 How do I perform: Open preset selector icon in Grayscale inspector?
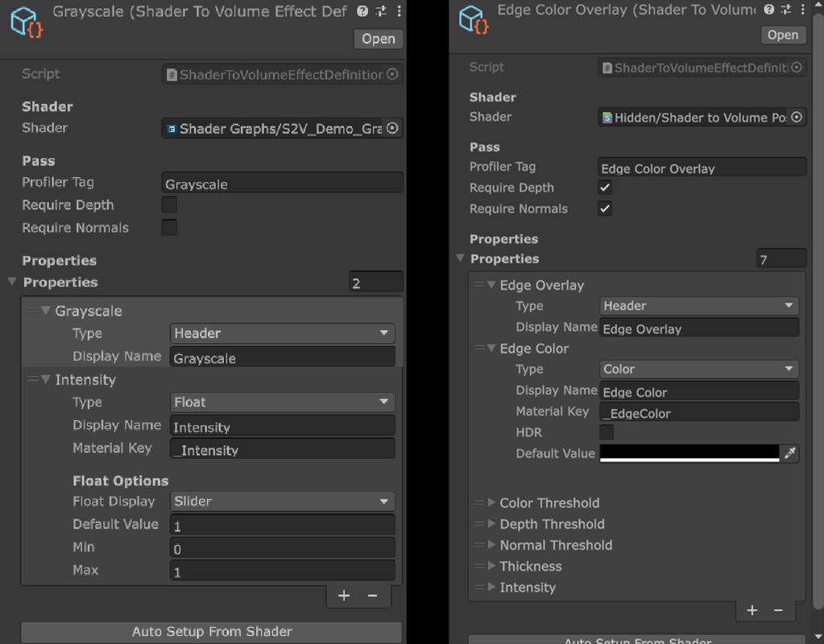pos(381,11)
